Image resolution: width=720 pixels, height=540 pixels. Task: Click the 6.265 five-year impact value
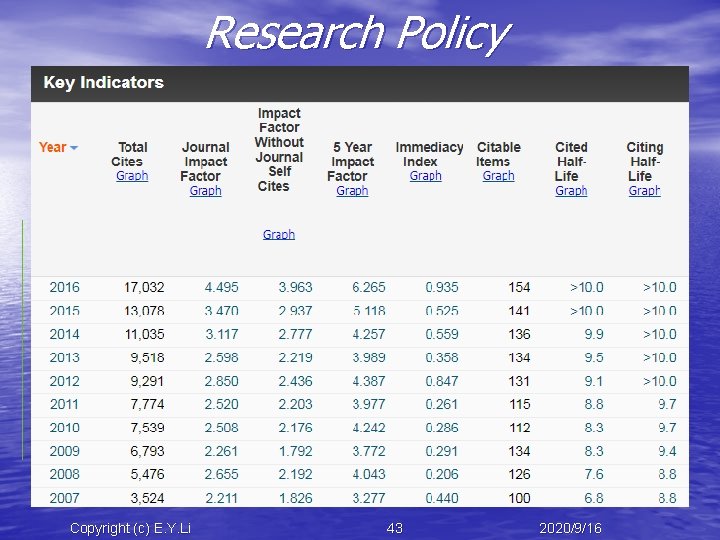click(x=369, y=287)
